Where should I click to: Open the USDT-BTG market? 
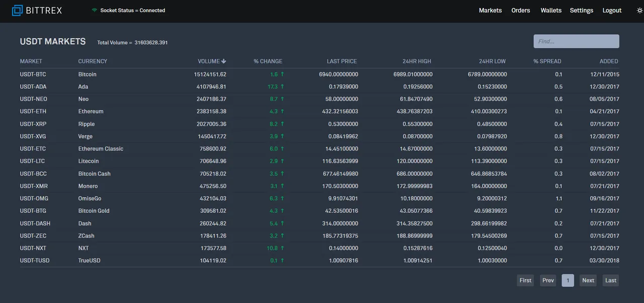pos(33,211)
